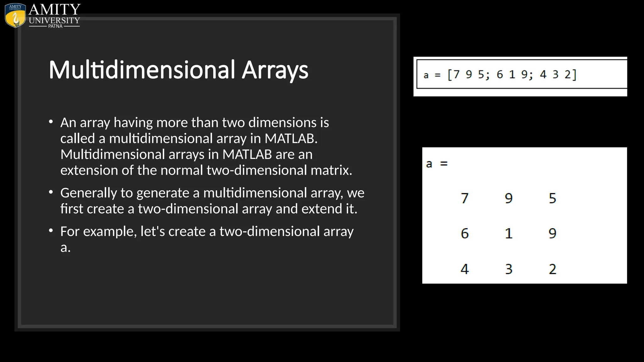Image resolution: width=644 pixels, height=362 pixels.
Task: Select the Multidimensional Arrays slide title
Action: pyautogui.click(x=178, y=70)
